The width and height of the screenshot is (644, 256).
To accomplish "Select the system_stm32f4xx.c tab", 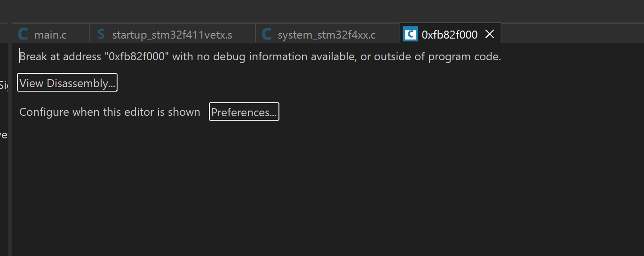I will [x=327, y=34].
